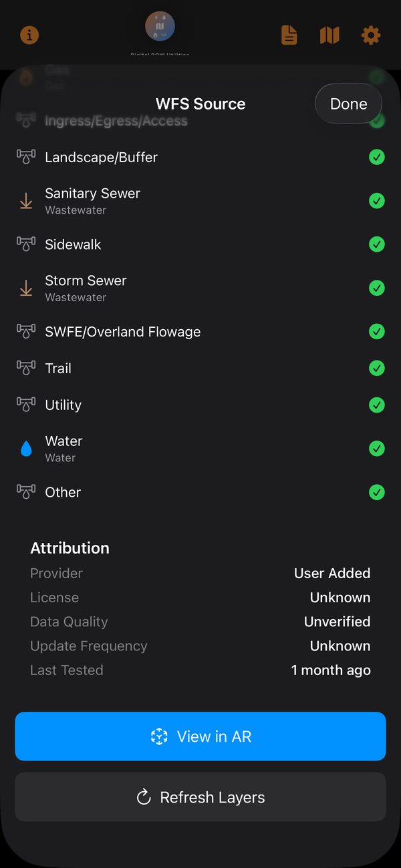
Task: Toggle the Landscape/Buffer layer checkmark
Action: [377, 157]
